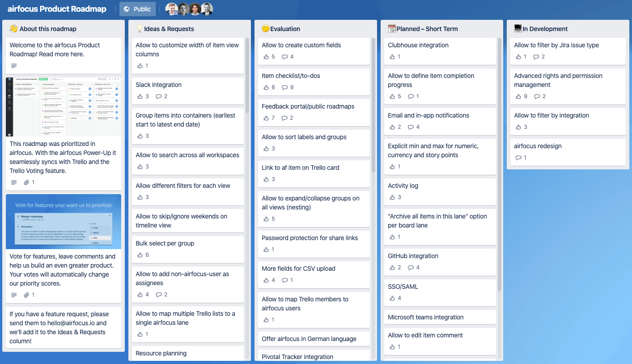Click the Evaluation list header
This screenshot has height=364, width=632.
[316, 29]
